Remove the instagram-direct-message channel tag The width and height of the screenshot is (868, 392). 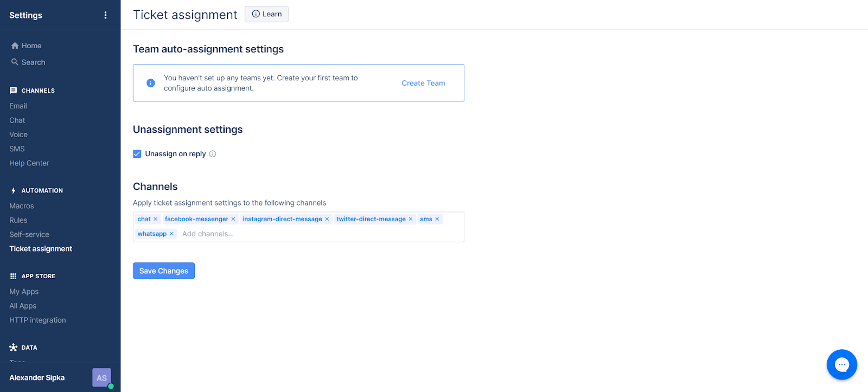coord(327,220)
